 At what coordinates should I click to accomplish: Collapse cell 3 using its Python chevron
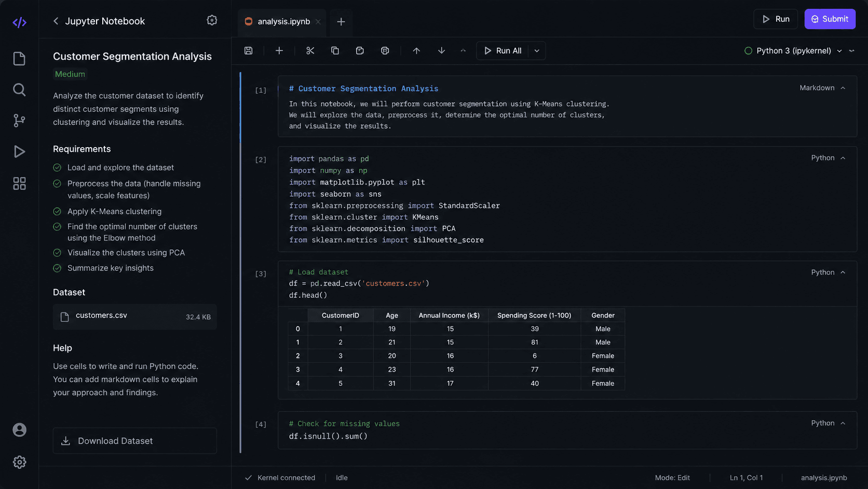(x=843, y=272)
